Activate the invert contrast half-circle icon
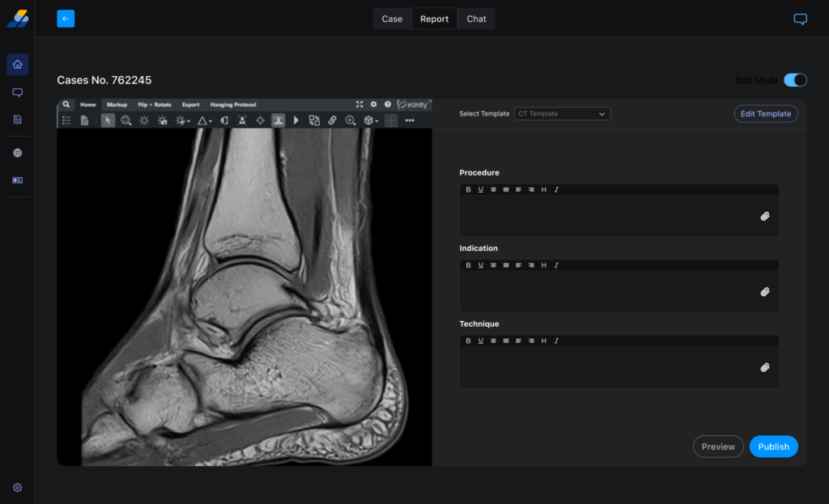The height and width of the screenshot is (504, 829). click(x=224, y=121)
